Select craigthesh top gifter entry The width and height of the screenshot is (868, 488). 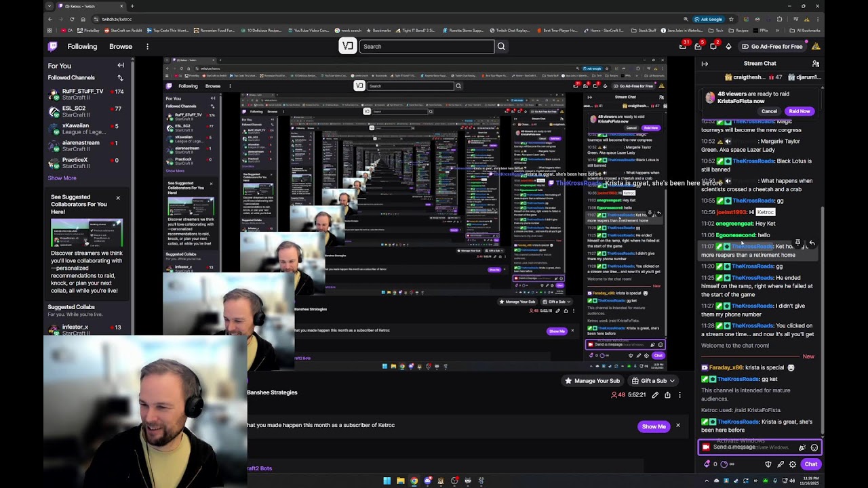752,77
